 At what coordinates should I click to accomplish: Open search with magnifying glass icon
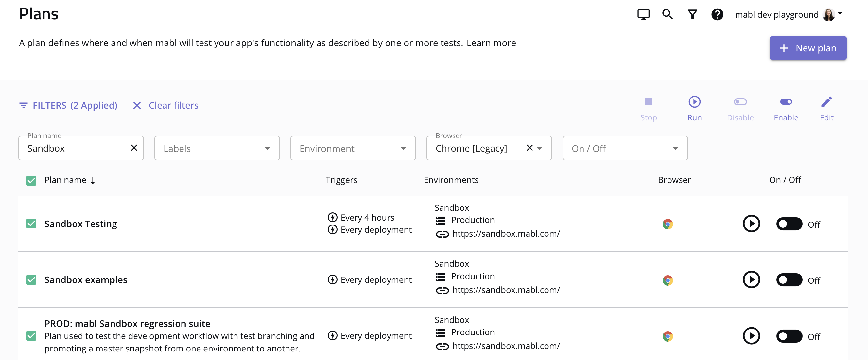[667, 14]
